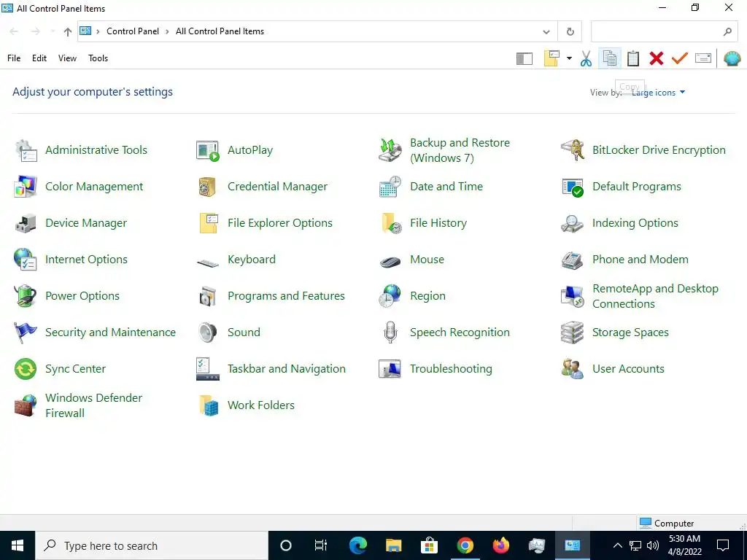Open the View by Large icons dropdown
Viewport: 747px width, 560px height.
(x=658, y=93)
